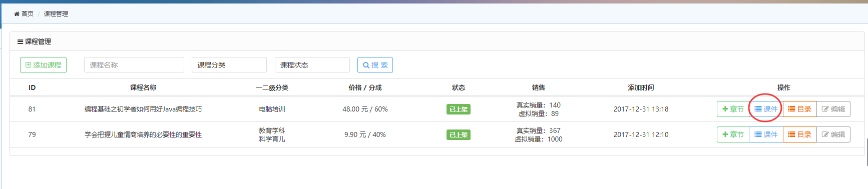The width and height of the screenshot is (868, 189).
Task: Click 已上架 status badge of course 79
Action: click(x=459, y=135)
